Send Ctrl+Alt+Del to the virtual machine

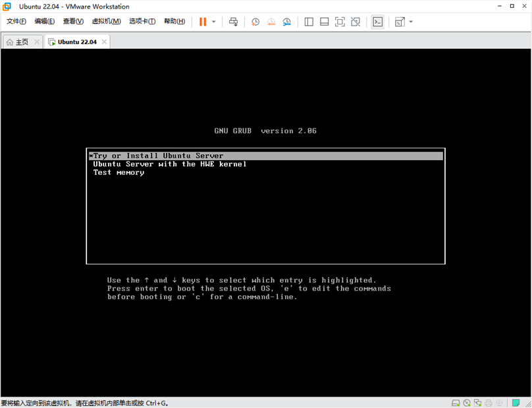tap(234, 22)
